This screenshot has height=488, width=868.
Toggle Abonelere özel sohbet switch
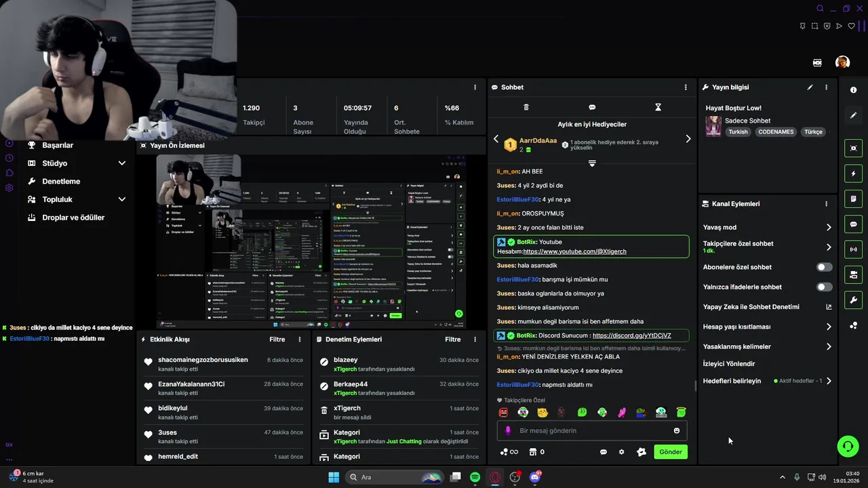[x=824, y=267]
